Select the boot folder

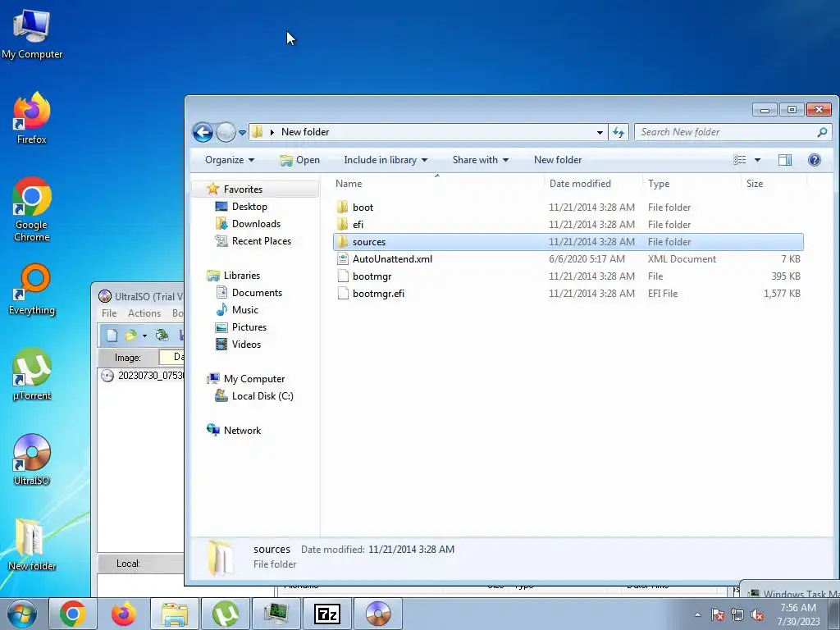(568, 208)
